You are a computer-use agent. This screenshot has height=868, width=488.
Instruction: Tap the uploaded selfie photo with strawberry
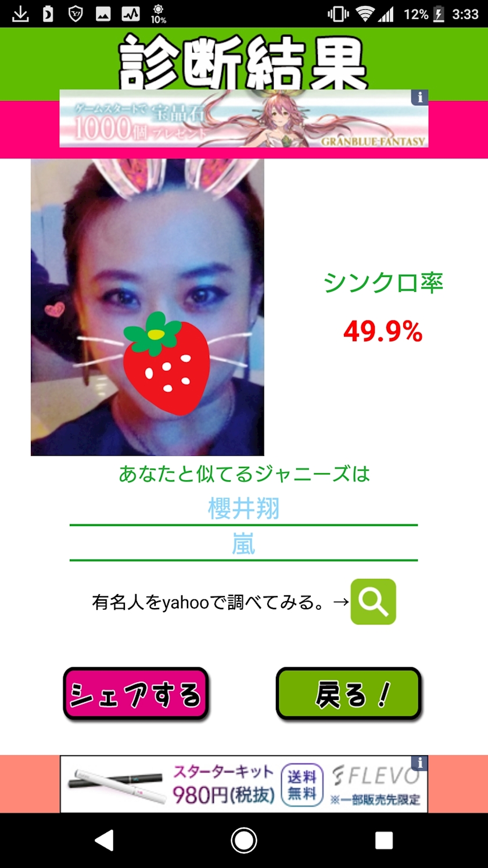(x=148, y=307)
